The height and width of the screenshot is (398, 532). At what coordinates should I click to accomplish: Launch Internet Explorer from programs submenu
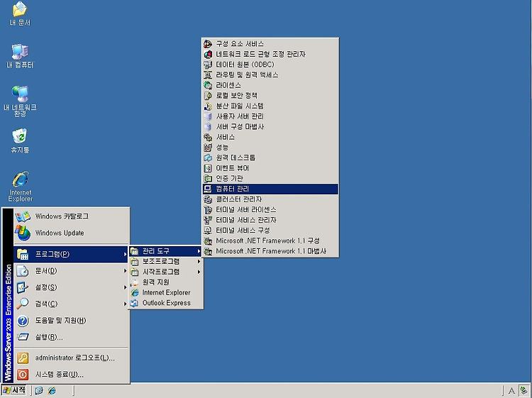coord(166,292)
